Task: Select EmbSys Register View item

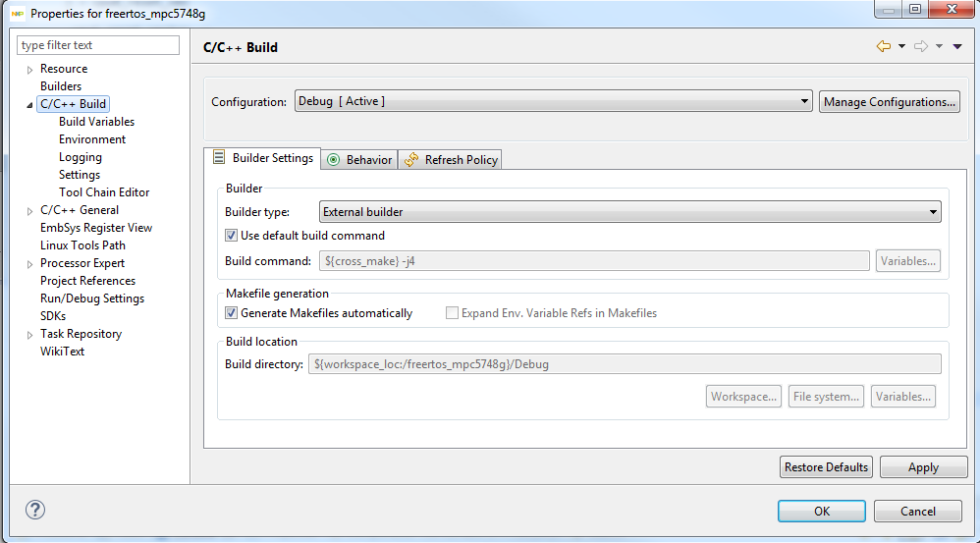Action: [96, 228]
